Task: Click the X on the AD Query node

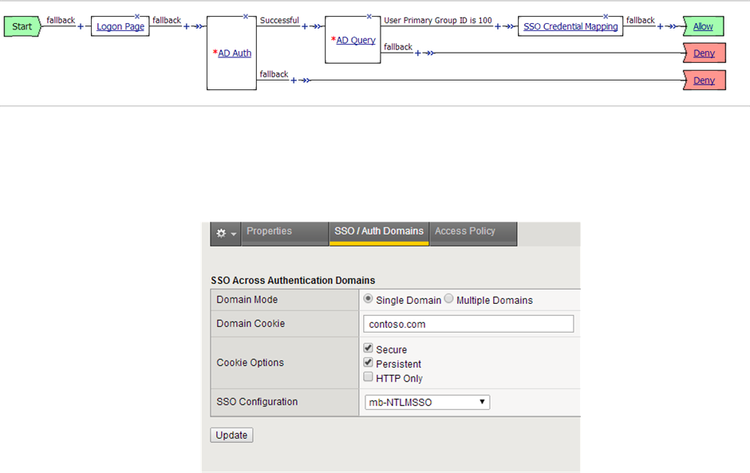Action: pos(370,16)
